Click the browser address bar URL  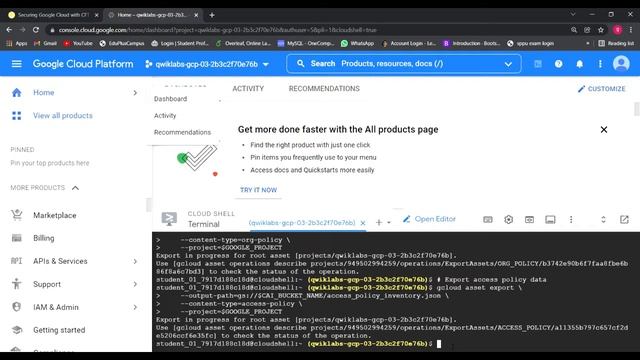pyautogui.click(x=218, y=30)
